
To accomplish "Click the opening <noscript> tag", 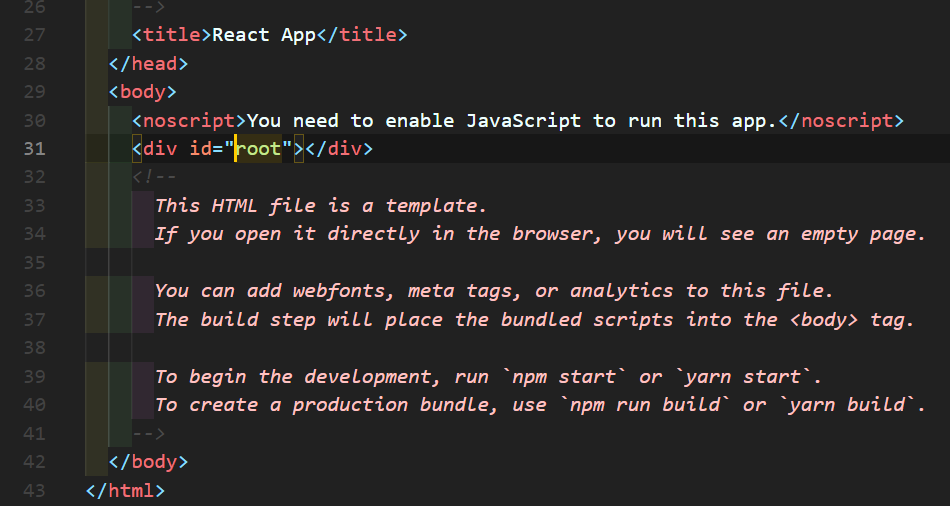I will (x=189, y=121).
